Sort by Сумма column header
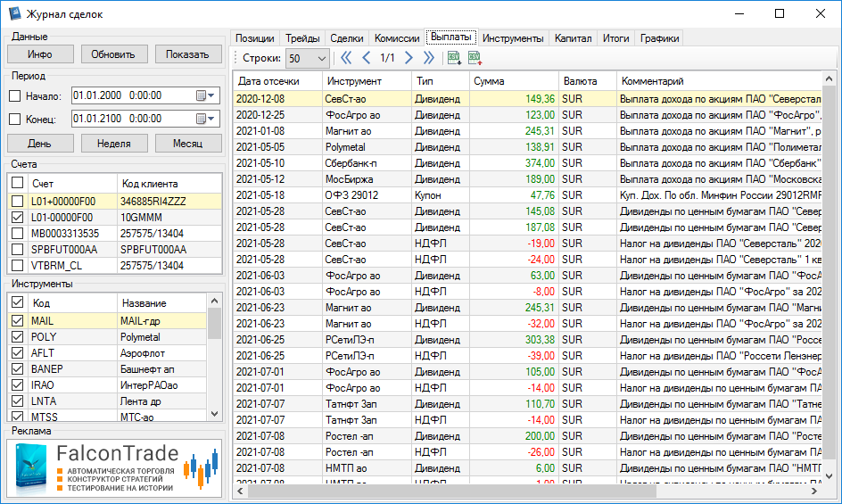 click(x=514, y=81)
